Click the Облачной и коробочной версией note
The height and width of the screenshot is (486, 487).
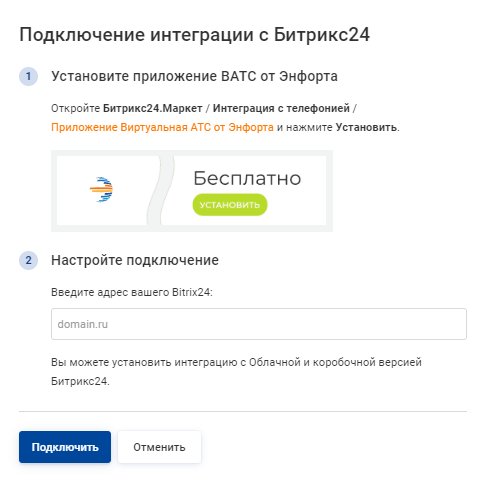pyautogui.click(x=236, y=372)
